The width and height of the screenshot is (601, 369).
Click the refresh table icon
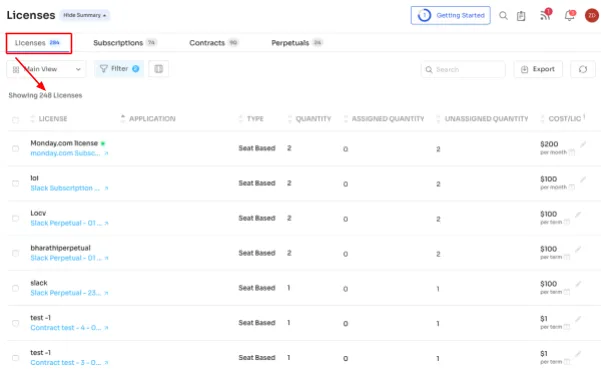[x=583, y=69]
